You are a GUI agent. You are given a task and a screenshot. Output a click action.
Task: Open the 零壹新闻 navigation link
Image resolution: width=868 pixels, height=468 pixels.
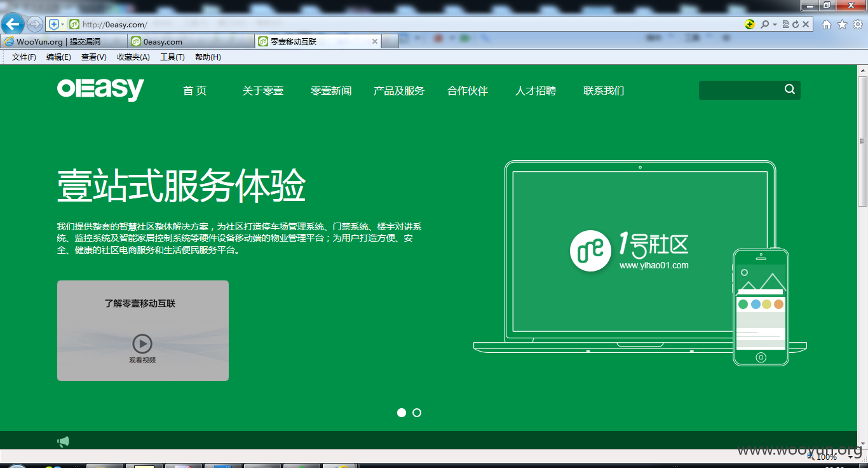pos(331,91)
